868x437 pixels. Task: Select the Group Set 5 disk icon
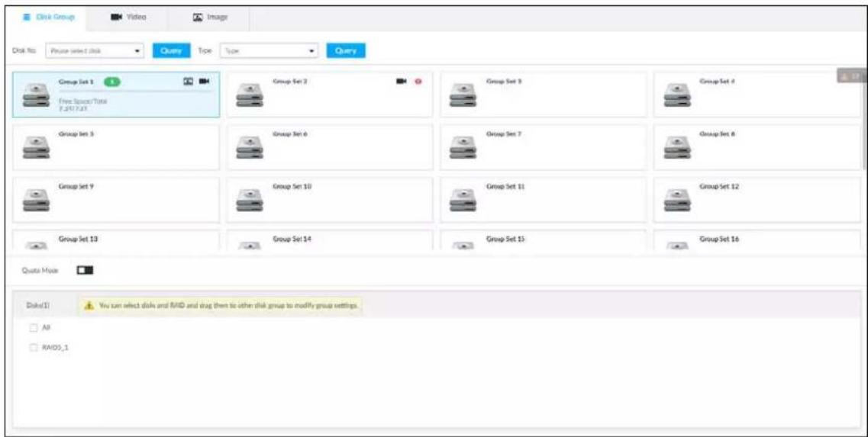click(36, 147)
